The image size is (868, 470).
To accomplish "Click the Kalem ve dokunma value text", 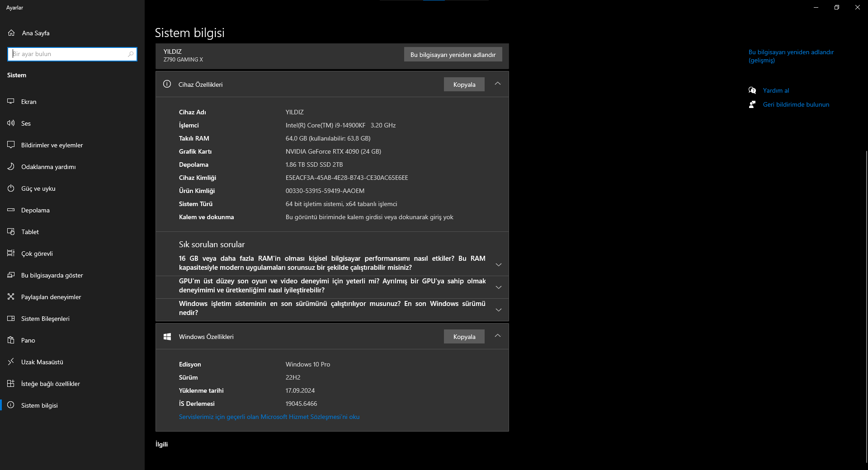I will [369, 217].
